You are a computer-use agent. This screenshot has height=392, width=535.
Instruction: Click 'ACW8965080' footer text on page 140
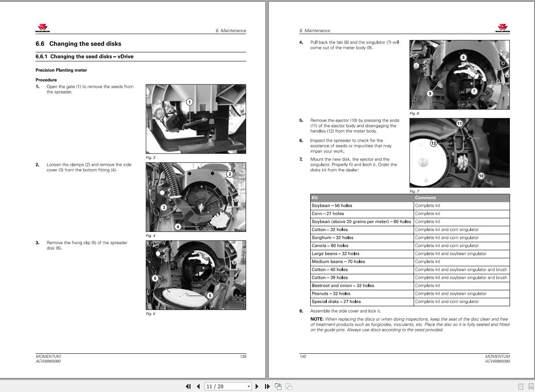coord(498,361)
